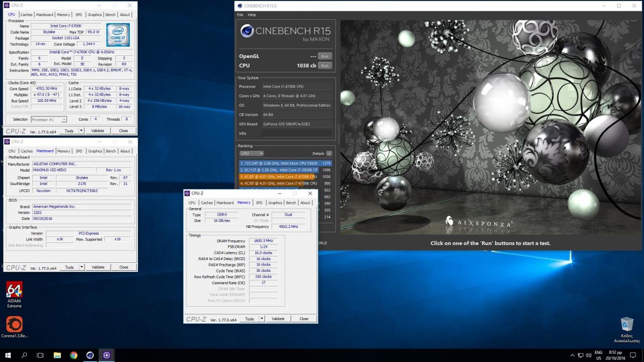Click the BIOS version 2202 field
This screenshot has width=644, height=362.
(x=80, y=212)
